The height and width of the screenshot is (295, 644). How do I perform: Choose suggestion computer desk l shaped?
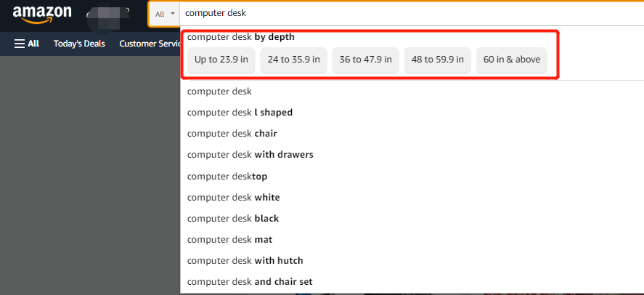click(412, 112)
